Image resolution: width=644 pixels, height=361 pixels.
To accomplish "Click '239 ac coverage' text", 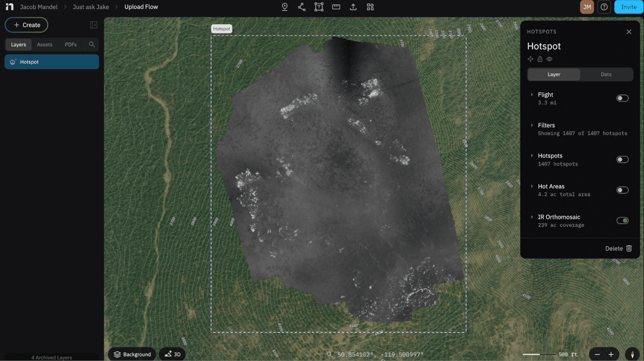I will click(x=561, y=225).
